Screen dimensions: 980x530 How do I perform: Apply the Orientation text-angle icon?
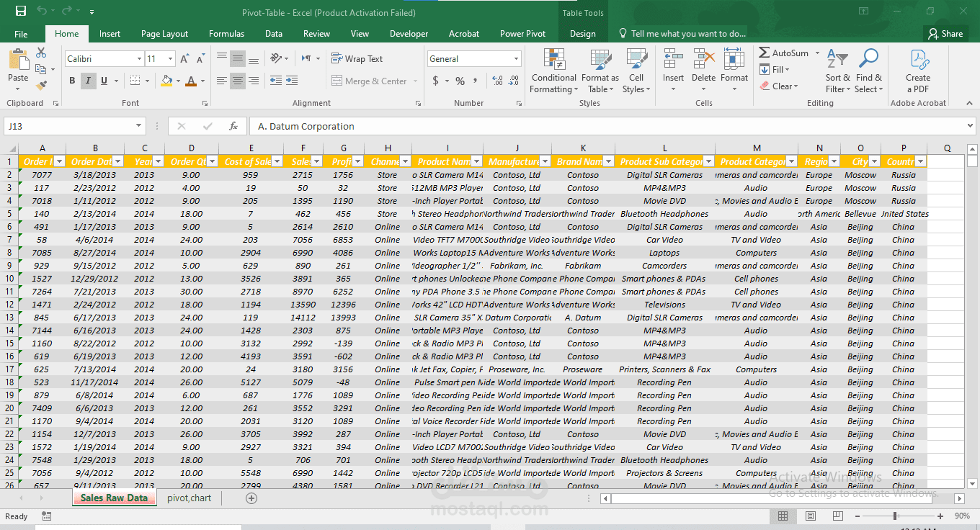[x=276, y=58]
